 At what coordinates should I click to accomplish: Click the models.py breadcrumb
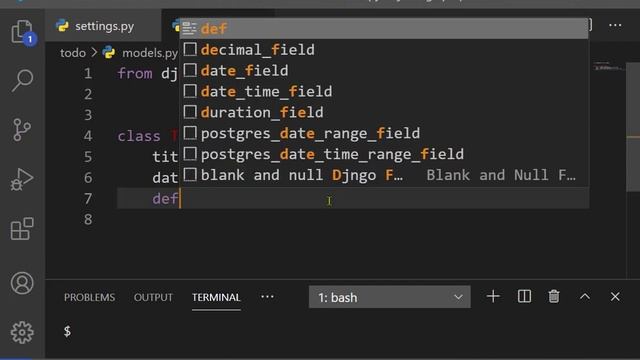150,53
